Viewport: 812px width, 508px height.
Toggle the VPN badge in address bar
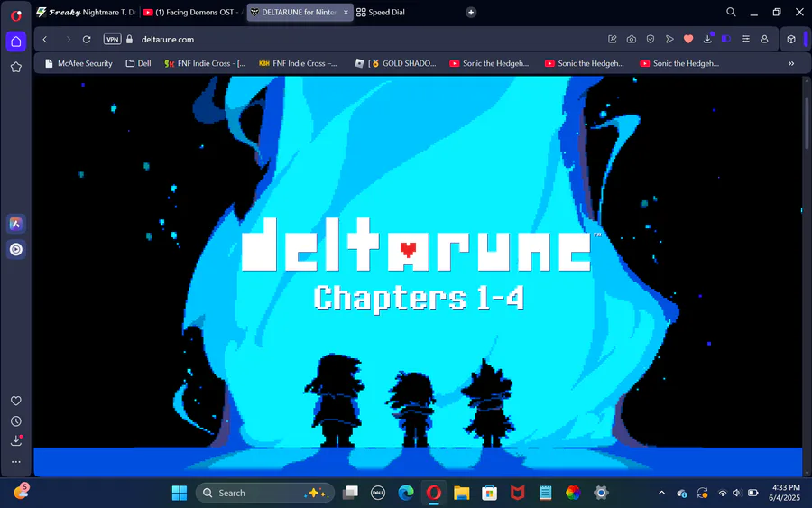click(x=112, y=40)
